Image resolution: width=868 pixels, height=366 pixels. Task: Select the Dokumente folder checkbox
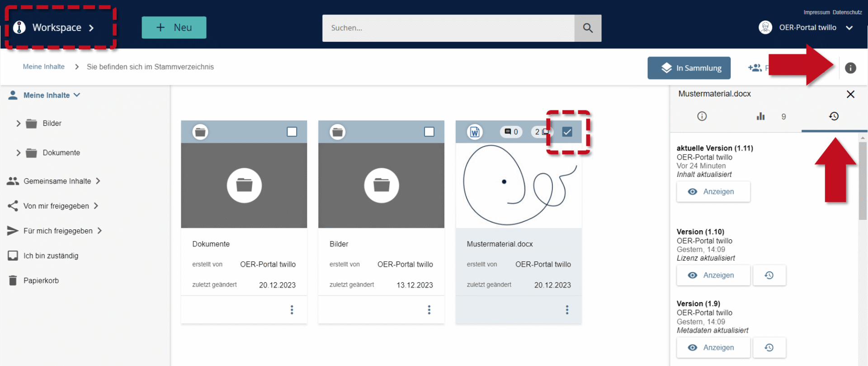click(292, 132)
